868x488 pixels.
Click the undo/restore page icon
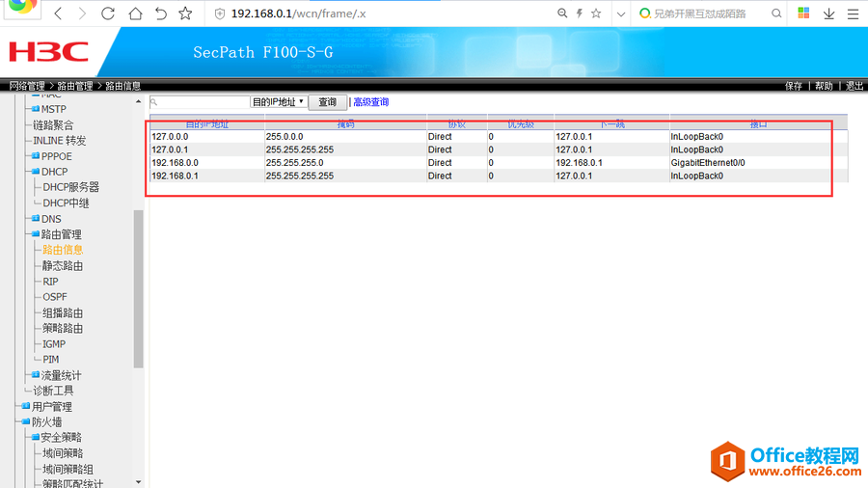click(x=160, y=14)
